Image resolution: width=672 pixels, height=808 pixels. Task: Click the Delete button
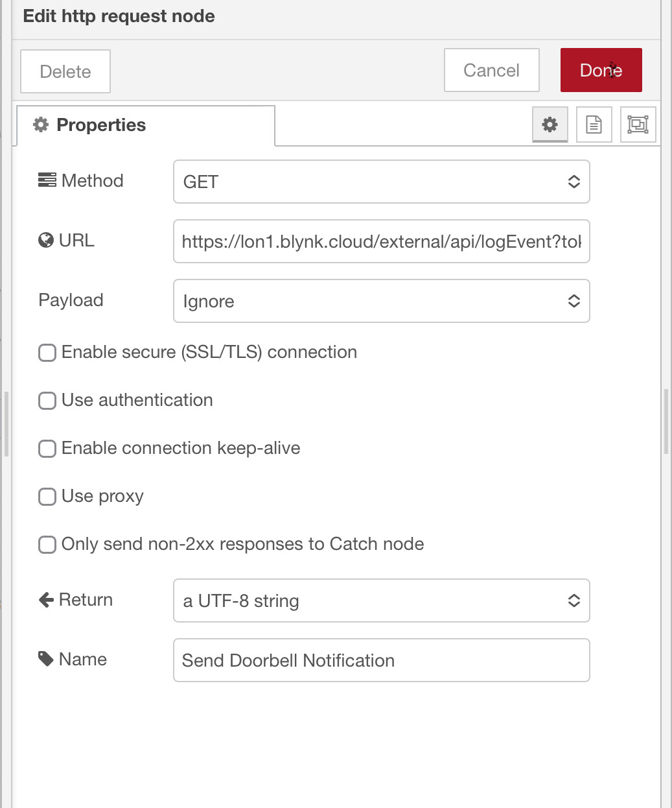click(x=65, y=71)
